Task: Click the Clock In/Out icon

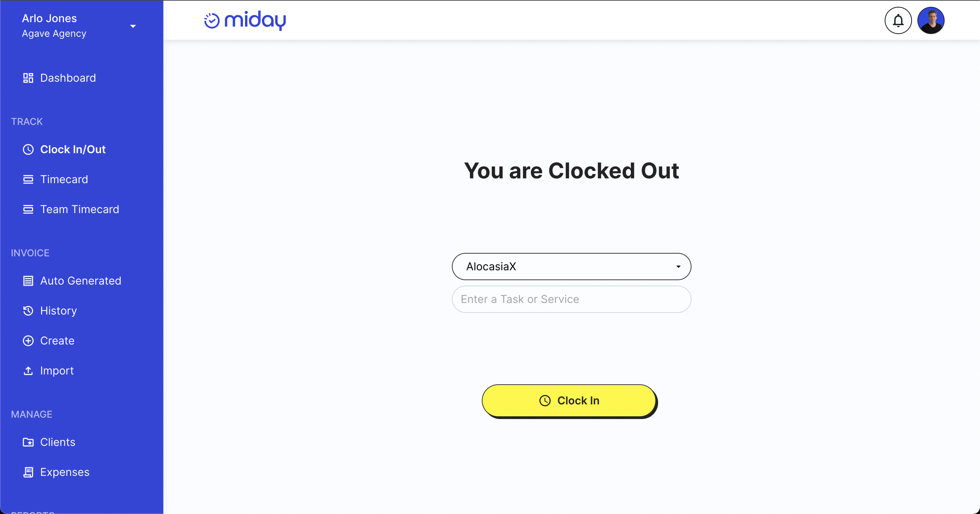Action: pos(29,149)
